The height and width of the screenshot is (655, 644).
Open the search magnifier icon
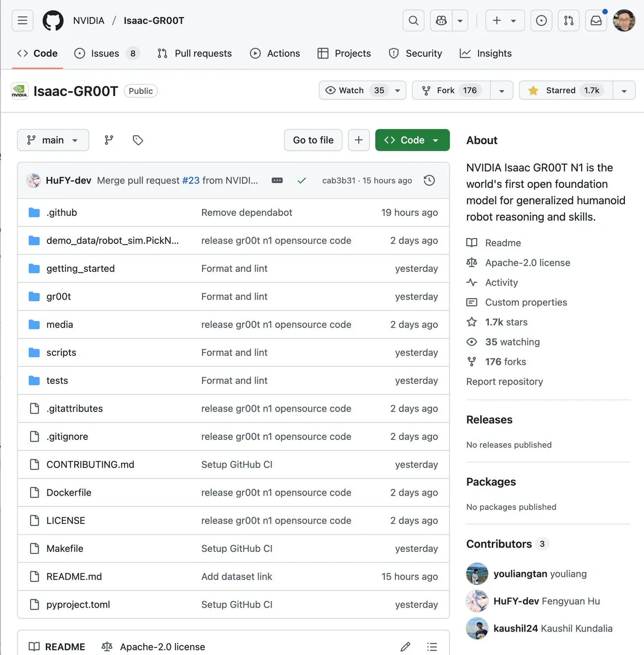pos(413,21)
